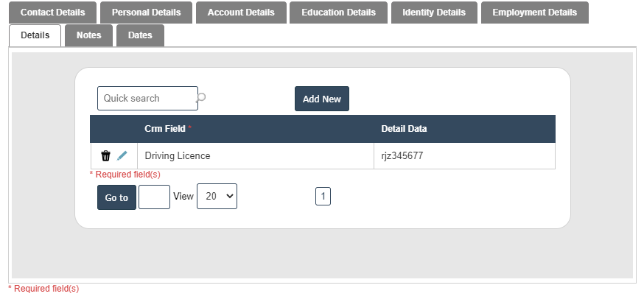Focus the Quick search input field
Image resolution: width=644 pixels, height=299 pixels.
point(147,98)
